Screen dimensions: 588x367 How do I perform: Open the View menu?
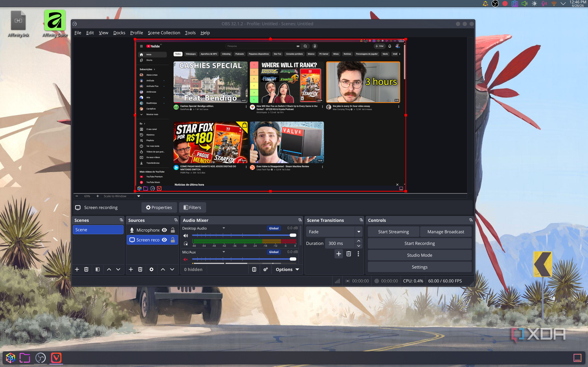tap(103, 33)
